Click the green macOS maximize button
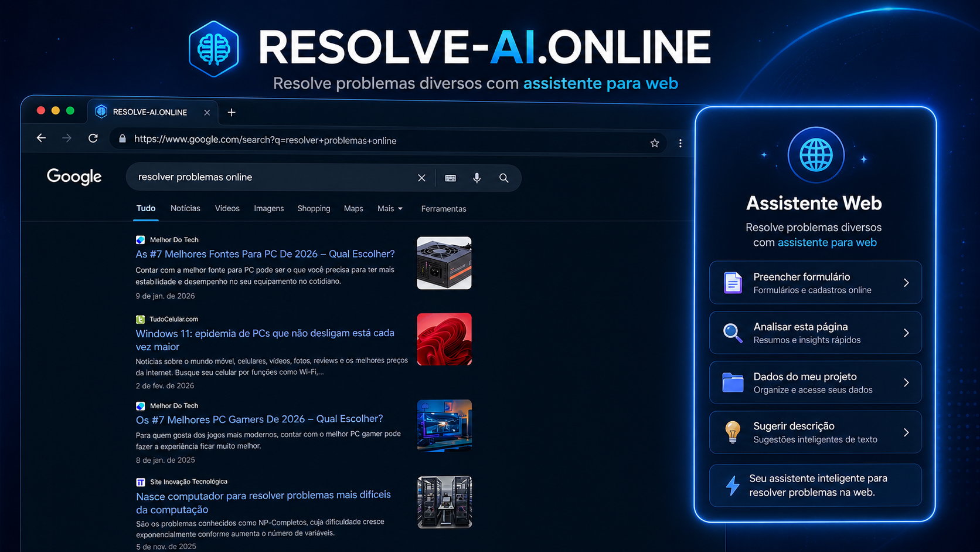This screenshot has height=552, width=980. click(x=70, y=110)
